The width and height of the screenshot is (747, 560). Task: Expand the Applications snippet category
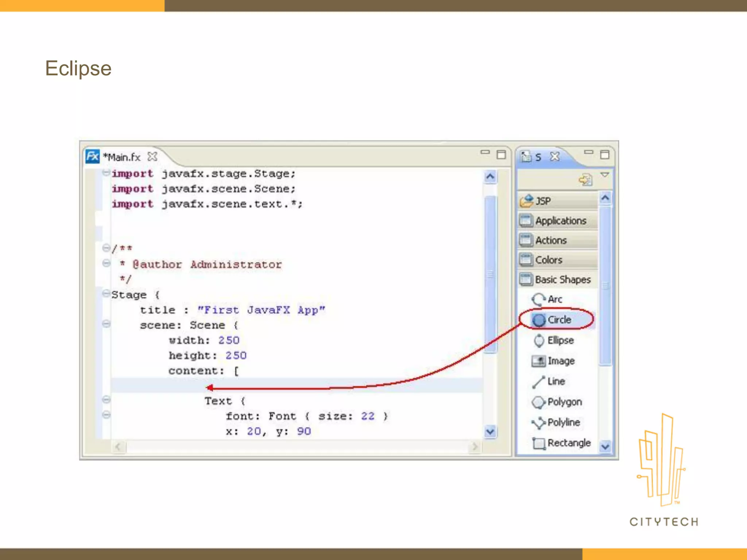[558, 221]
